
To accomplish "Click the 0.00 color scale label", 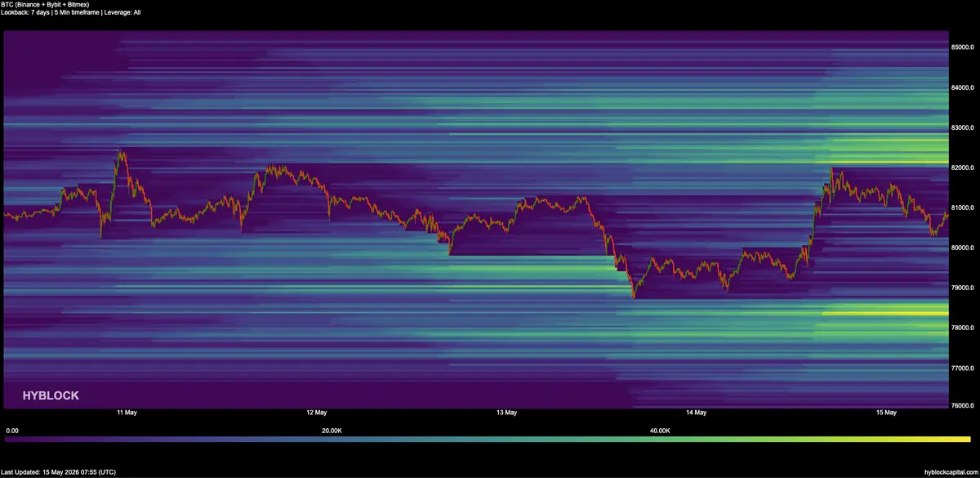I will pyautogui.click(x=12, y=430).
